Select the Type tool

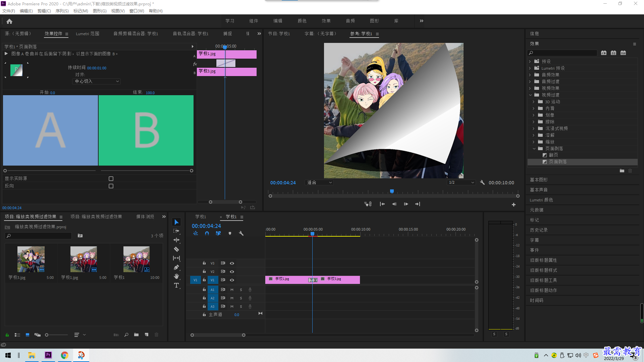click(176, 285)
